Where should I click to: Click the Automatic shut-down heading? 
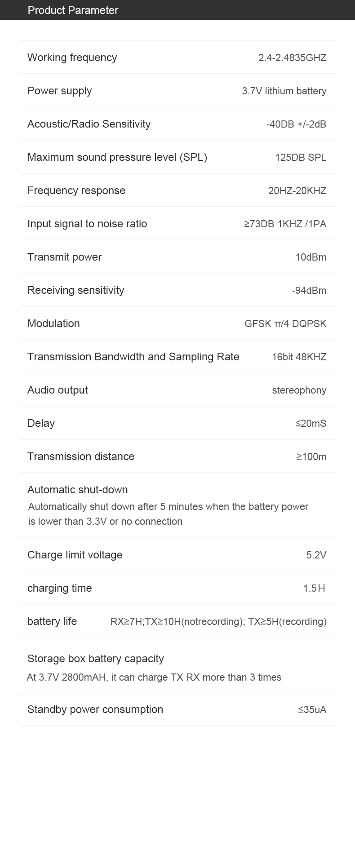78,490
